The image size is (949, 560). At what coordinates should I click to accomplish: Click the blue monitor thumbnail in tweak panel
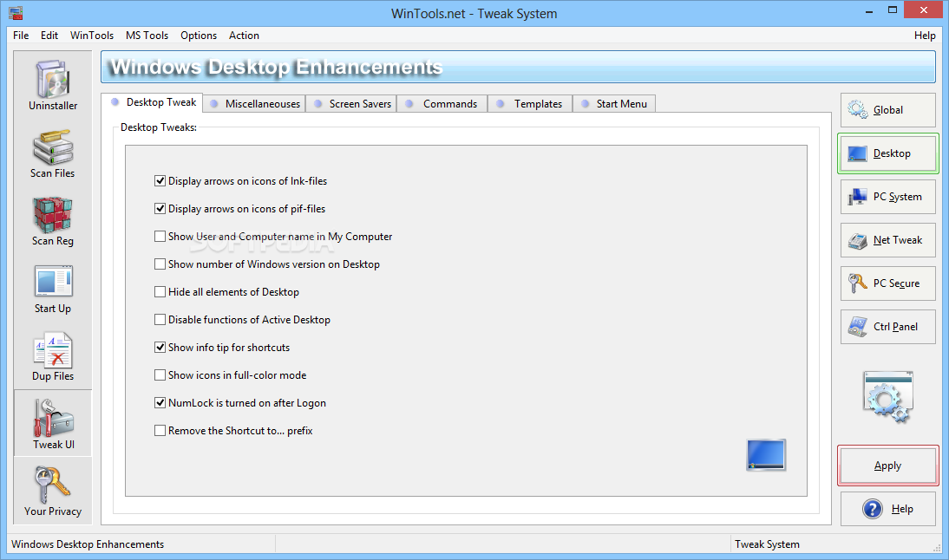tap(766, 455)
